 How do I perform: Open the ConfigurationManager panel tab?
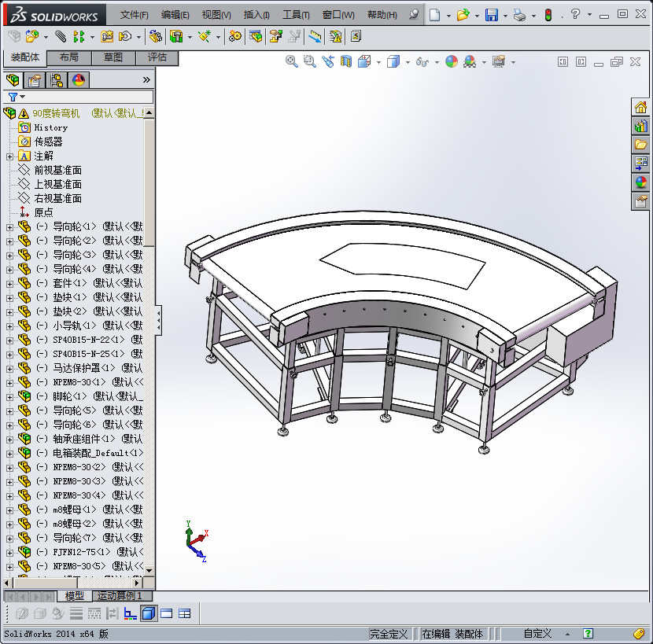[x=56, y=80]
